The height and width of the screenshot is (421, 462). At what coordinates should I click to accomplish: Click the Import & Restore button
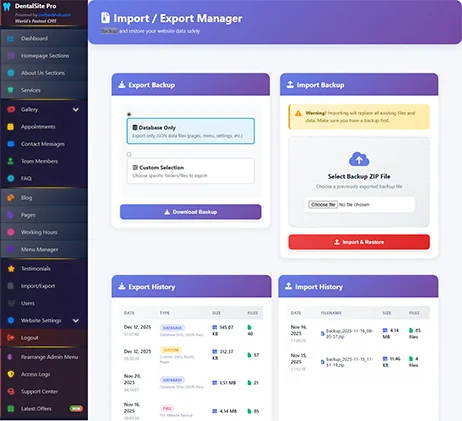[x=359, y=242]
